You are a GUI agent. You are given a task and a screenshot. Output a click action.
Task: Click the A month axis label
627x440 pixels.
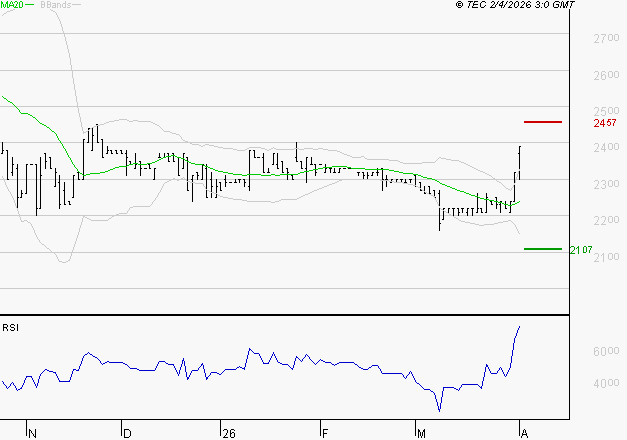(525, 434)
